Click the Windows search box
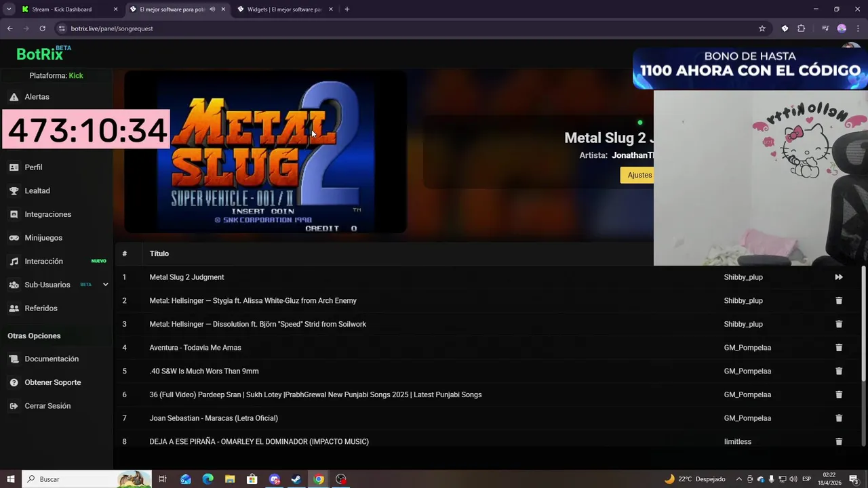Image resolution: width=868 pixels, height=488 pixels. [86, 479]
